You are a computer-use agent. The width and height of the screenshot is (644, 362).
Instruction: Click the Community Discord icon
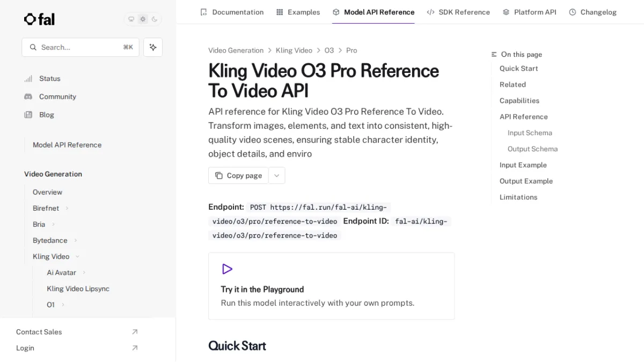click(x=28, y=97)
